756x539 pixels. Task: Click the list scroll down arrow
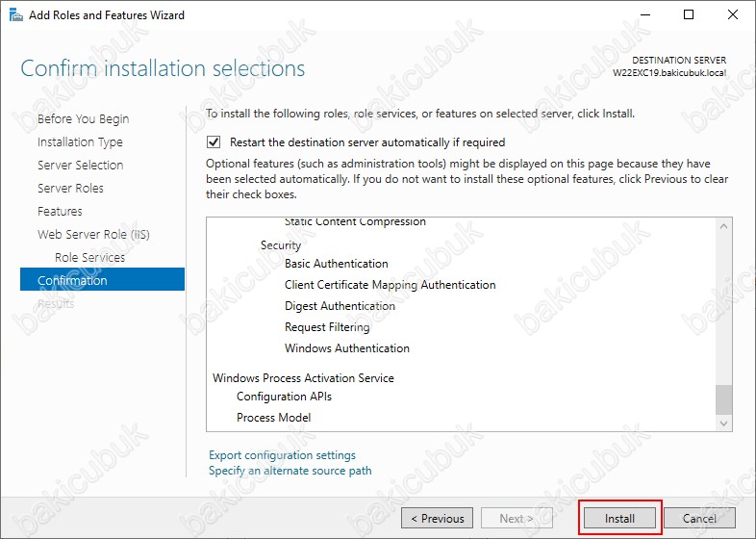tap(723, 423)
